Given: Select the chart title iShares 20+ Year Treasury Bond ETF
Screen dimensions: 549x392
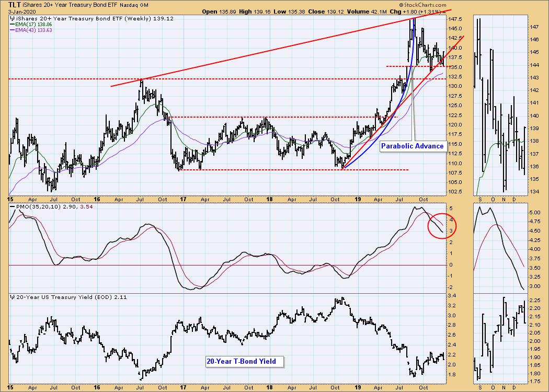Looking at the screenshot, I should [x=70, y=5].
